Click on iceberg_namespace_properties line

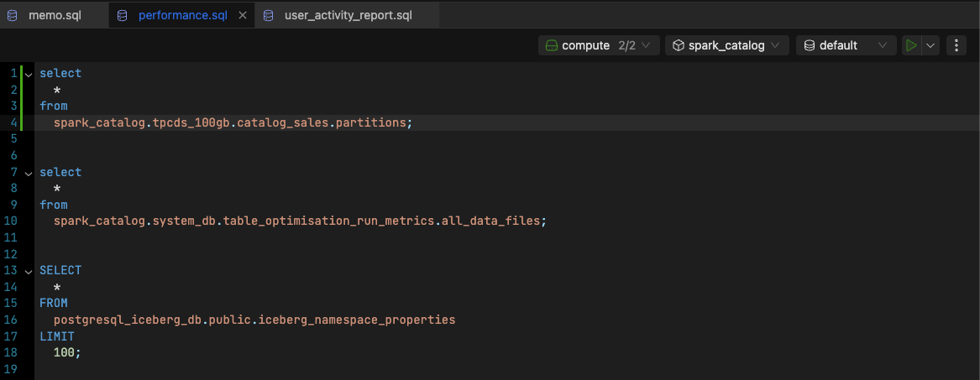pos(254,320)
